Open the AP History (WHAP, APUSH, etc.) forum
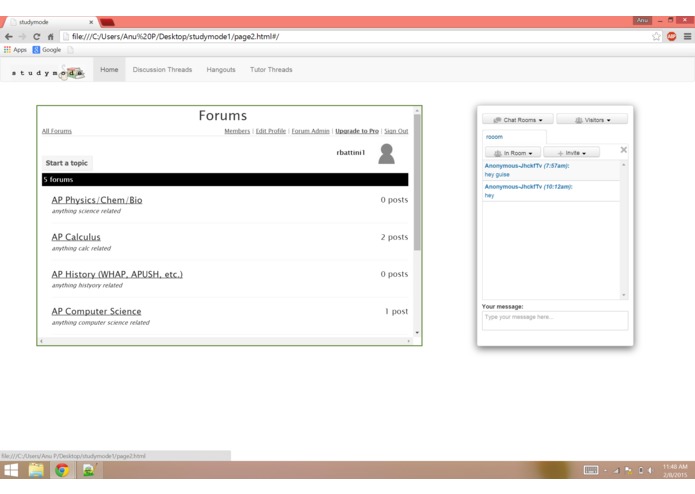695x494 pixels. point(117,274)
